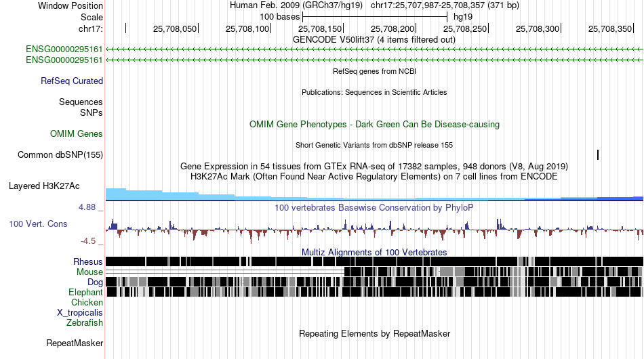Select the Elephant alignment label
The height and width of the screenshot is (359, 644).
[x=85, y=292]
